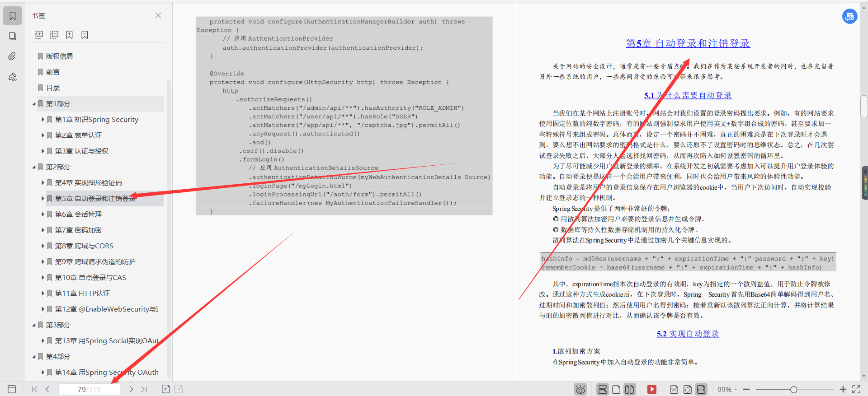The height and width of the screenshot is (396, 868).
Task: Open the 版权信息 bookmark
Action: tap(59, 56)
